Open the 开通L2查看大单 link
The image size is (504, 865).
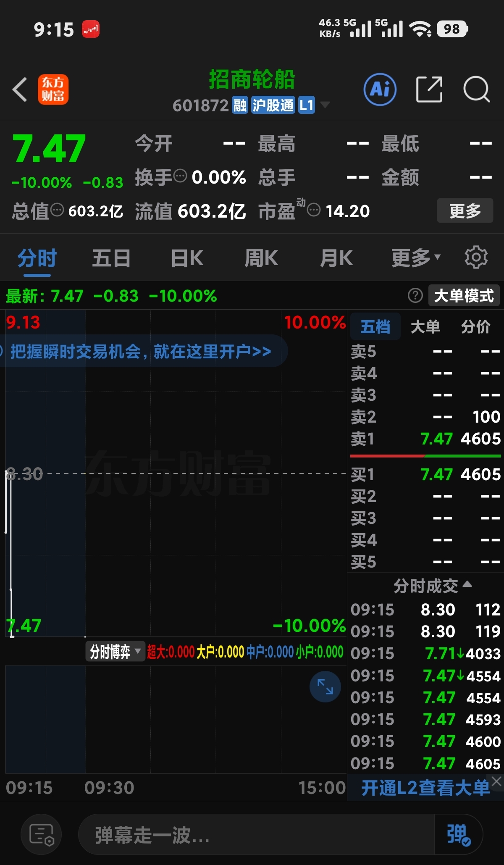pyautogui.click(x=425, y=787)
